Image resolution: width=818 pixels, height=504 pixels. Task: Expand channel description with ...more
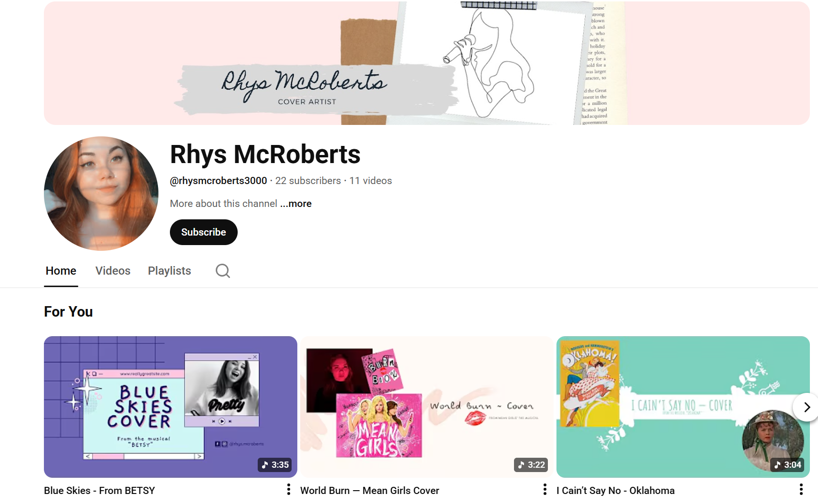point(296,204)
